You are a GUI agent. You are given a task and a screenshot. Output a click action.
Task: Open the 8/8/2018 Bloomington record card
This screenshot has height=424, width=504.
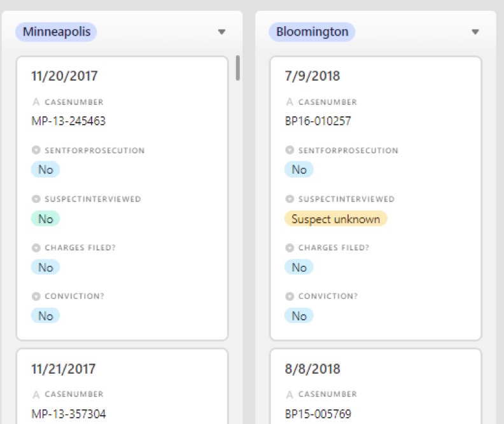point(375,386)
